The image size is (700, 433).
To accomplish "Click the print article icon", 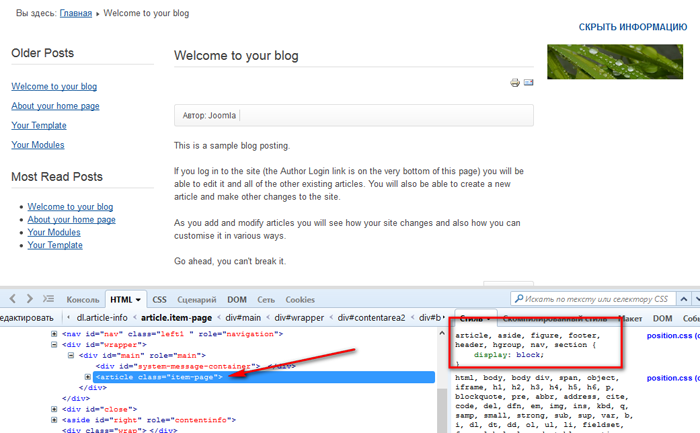I will [515, 83].
